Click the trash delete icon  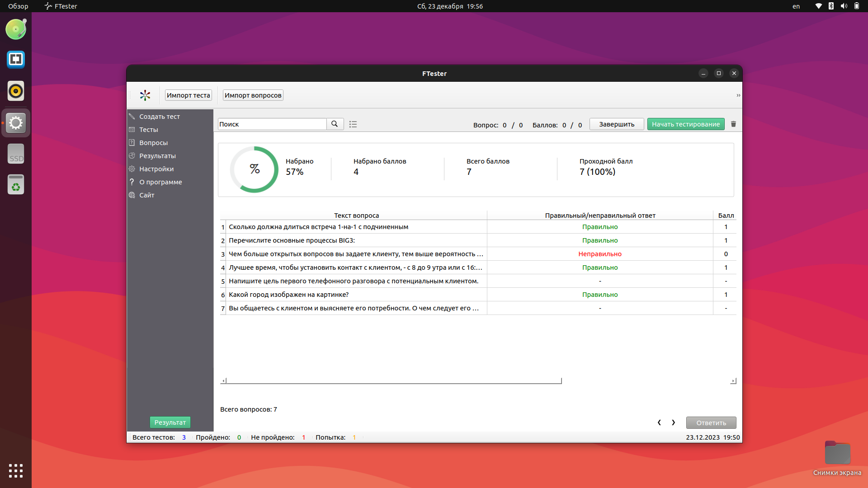click(x=733, y=124)
